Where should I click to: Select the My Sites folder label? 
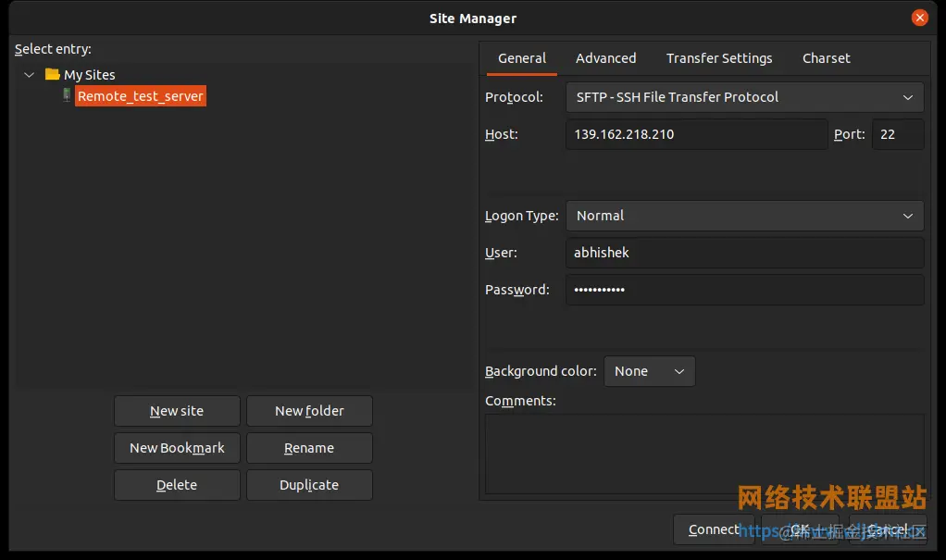89,75
